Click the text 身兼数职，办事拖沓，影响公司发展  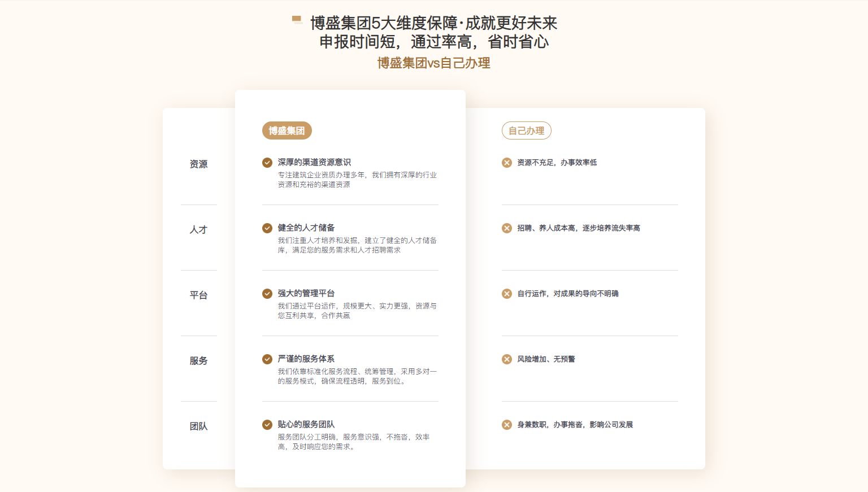click(575, 425)
